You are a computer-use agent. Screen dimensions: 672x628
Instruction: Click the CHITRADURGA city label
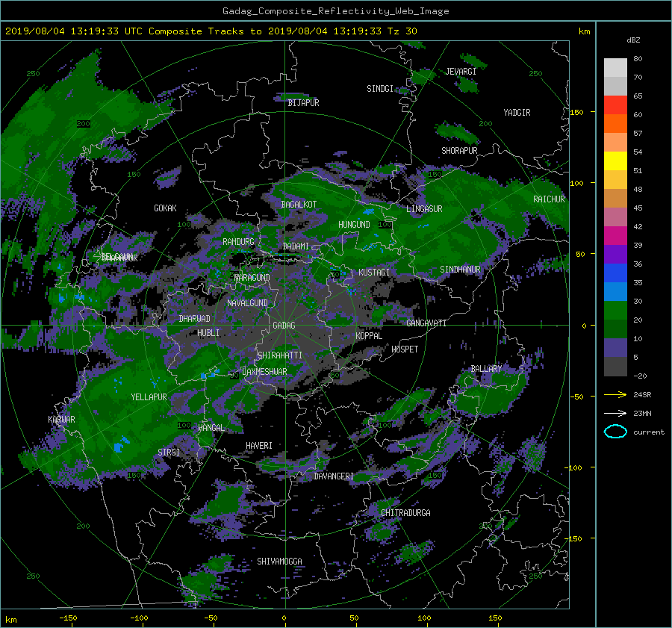(x=405, y=513)
